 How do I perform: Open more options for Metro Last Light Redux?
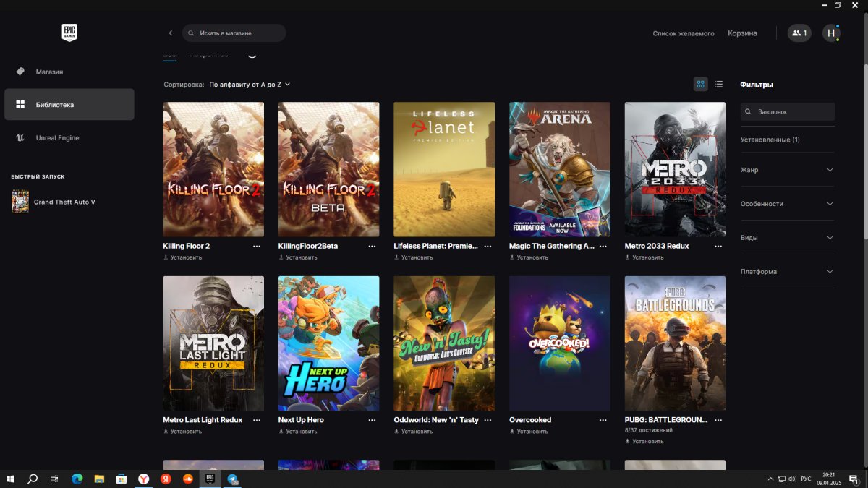click(257, 420)
